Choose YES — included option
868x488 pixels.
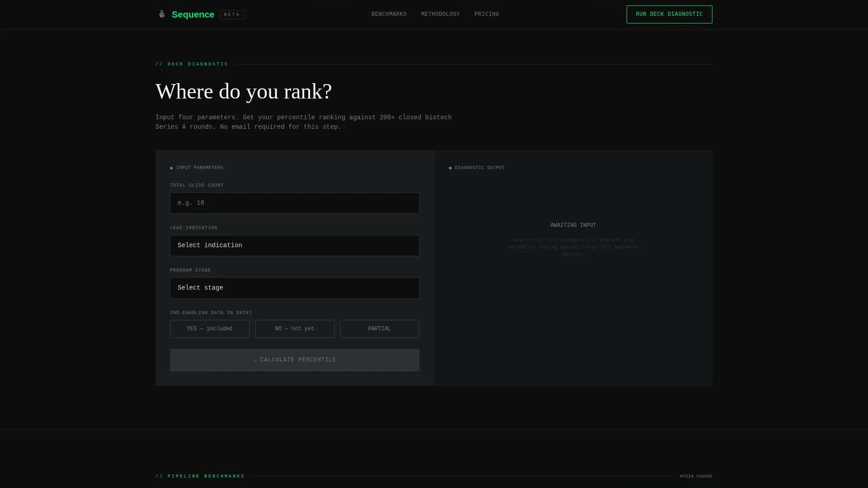(x=210, y=329)
